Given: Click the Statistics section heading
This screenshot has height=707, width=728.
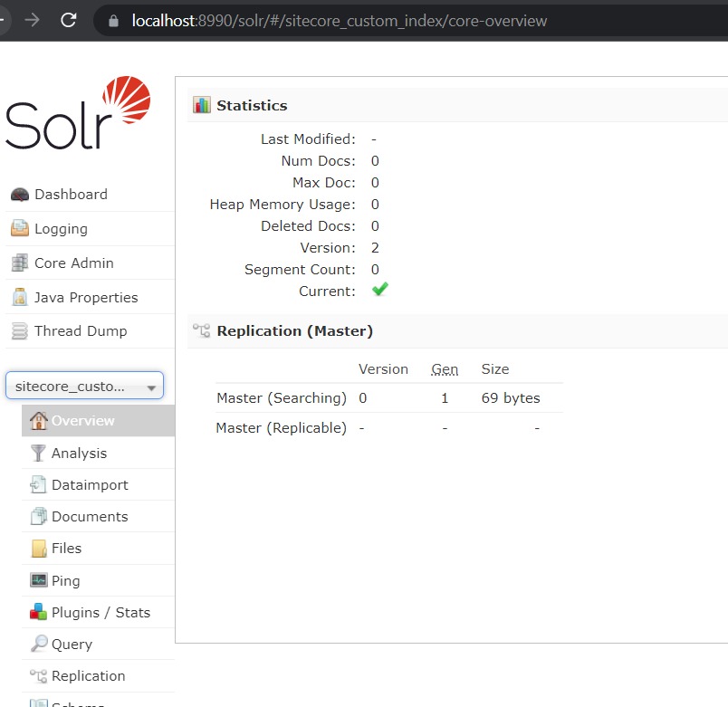Looking at the screenshot, I should 252,105.
